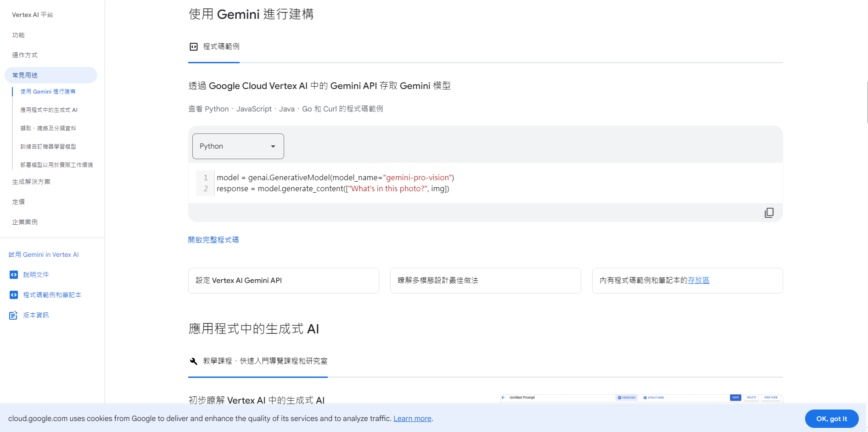This screenshot has height=432, width=868.
Task: Click 試用 Gemini in Vertex AI link
Action: coord(44,255)
